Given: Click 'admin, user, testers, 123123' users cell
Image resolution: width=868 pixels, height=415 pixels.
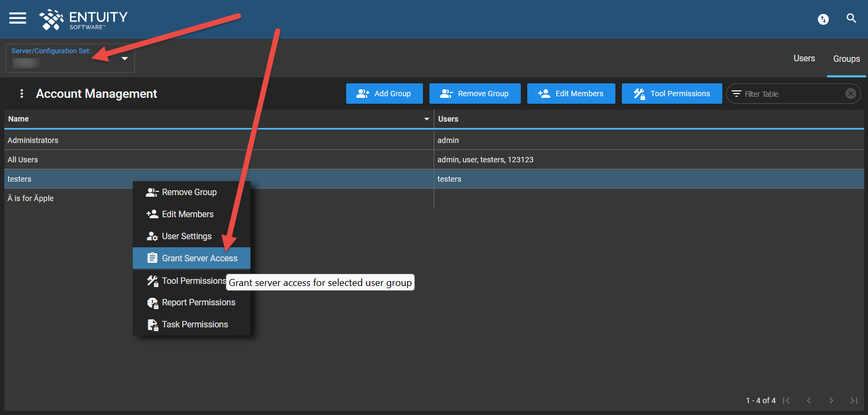Looking at the screenshot, I should point(649,160).
